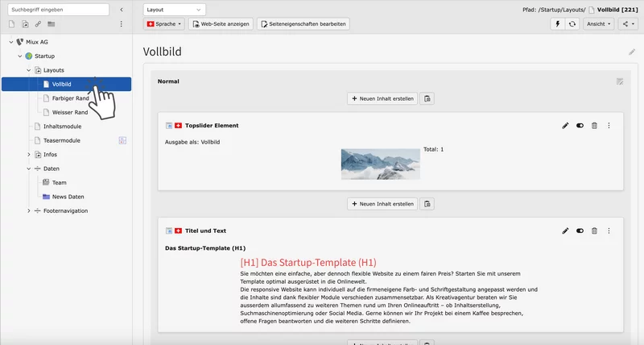Image resolution: width=644 pixels, height=345 pixels.
Task: Select the Vollbild page in the tree
Action: (x=67, y=85)
